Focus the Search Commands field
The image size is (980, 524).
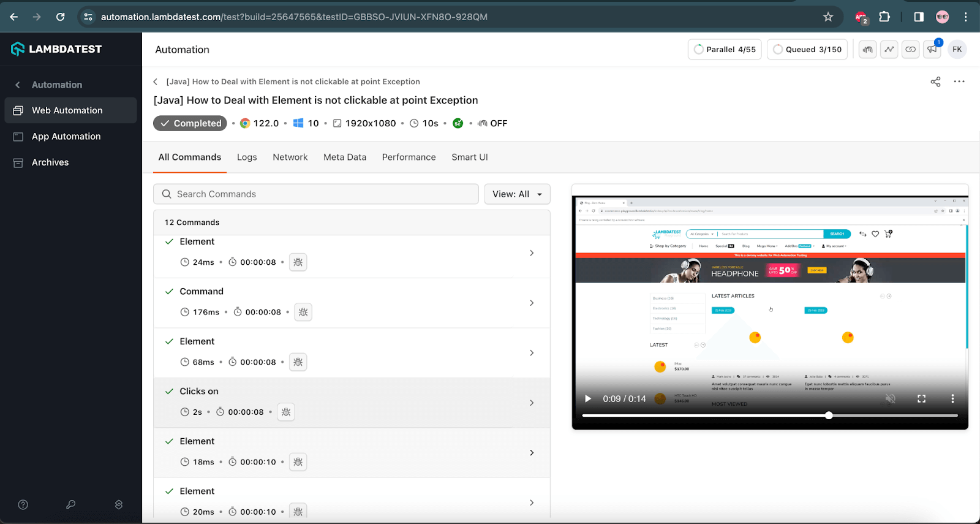[316, 194]
